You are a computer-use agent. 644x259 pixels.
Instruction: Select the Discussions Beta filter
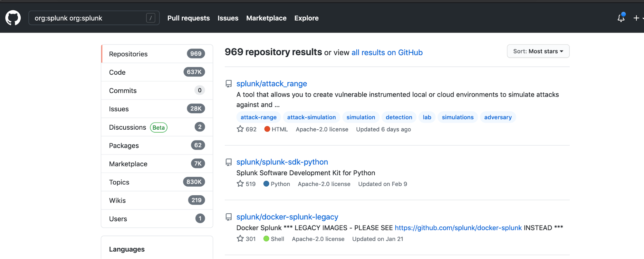tap(157, 127)
